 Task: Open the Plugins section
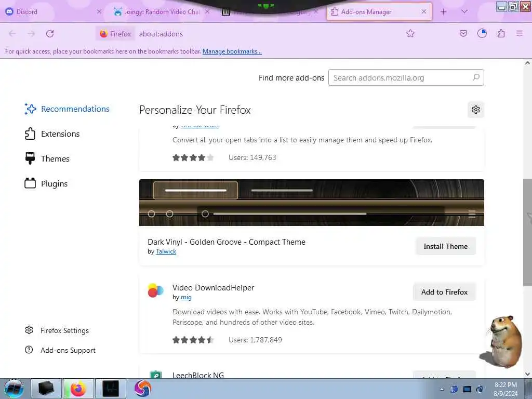click(x=46, y=183)
